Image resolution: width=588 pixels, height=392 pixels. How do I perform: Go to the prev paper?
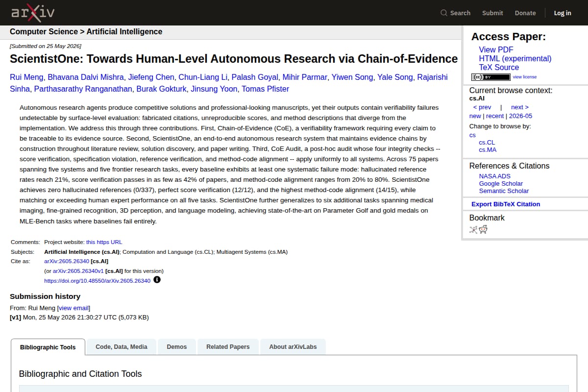coord(482,107)
